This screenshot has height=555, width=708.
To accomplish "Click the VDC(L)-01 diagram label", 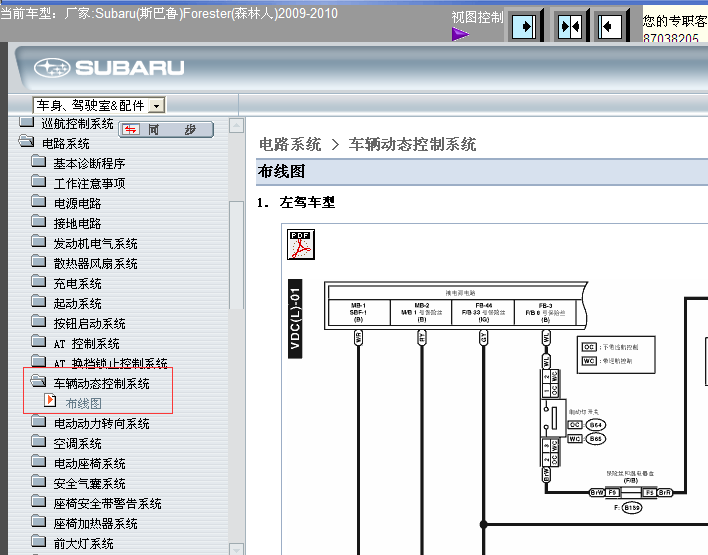I will 295,319.
